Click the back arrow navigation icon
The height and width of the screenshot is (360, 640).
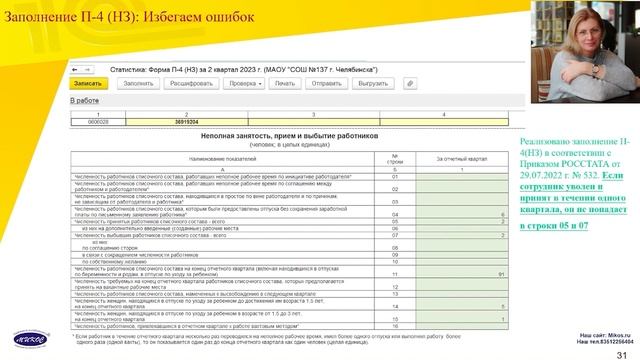[75, 70]
